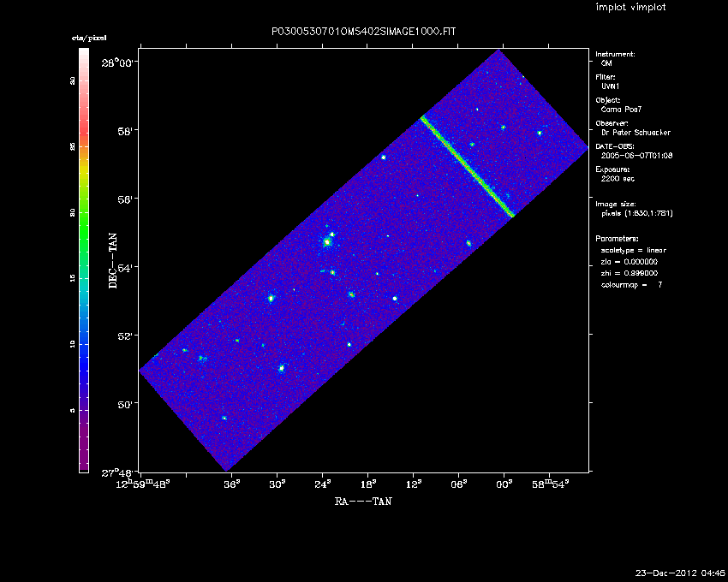Select the 'Observer:' heading

point(612,123)
